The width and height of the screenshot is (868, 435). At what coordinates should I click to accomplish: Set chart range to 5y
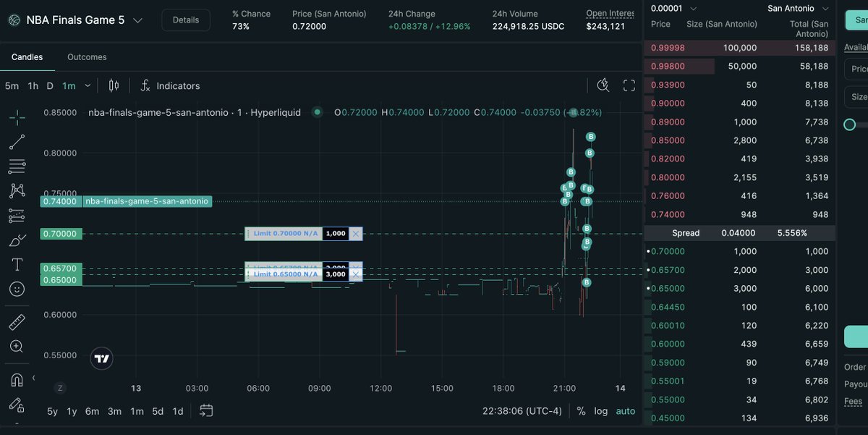[x=52, y=411]
